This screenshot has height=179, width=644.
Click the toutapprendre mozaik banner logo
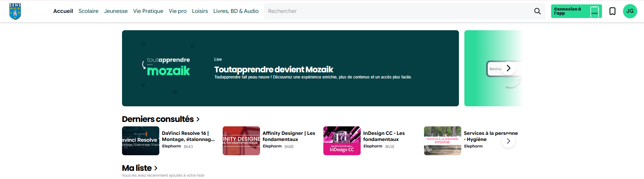(x=166, y=66)
